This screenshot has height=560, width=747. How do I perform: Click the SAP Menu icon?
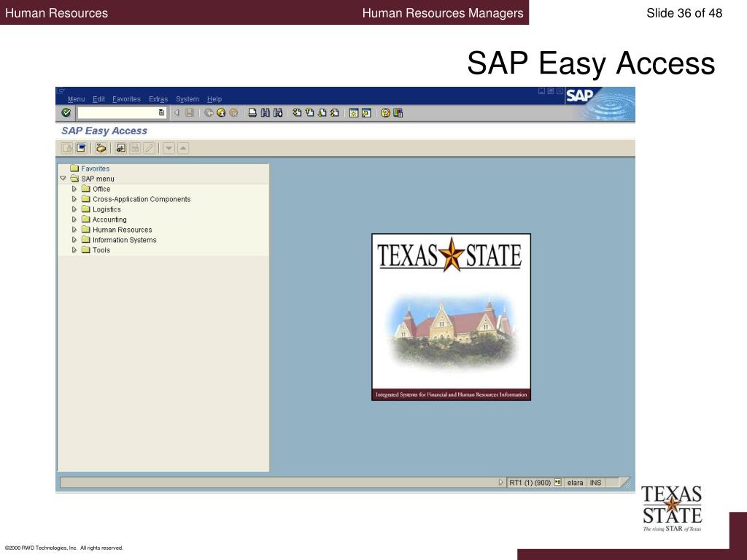point(82,148)
